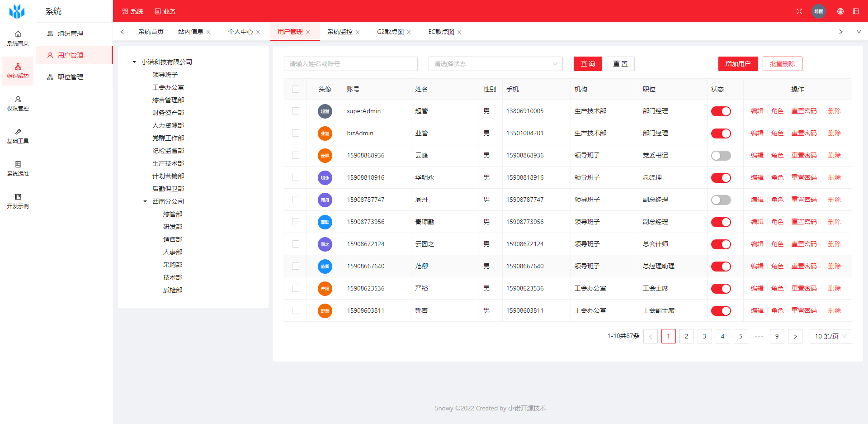Open the 权限管控 panel icon
Viewport: 868px width, 424px height.
tap(18, 104)
